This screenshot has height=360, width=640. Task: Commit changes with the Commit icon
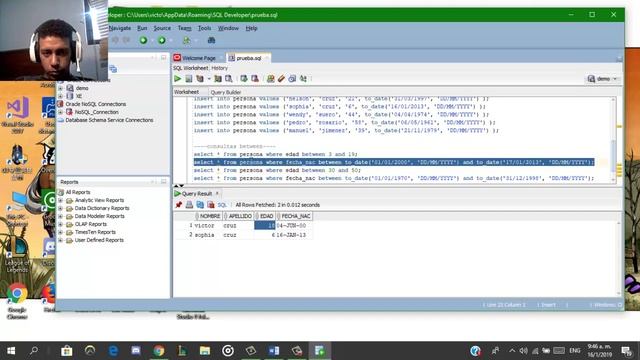(x=244, y=79)
